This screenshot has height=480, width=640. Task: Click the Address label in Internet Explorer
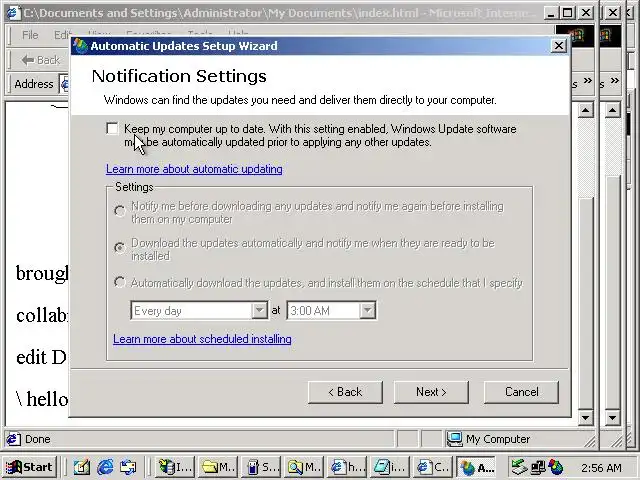coord(34,84)
